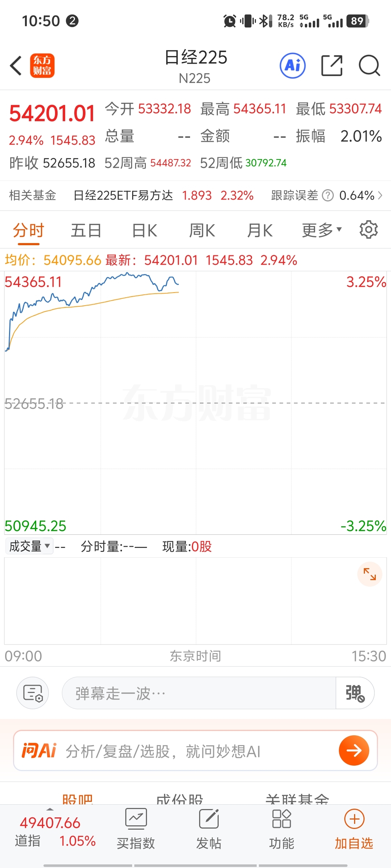Submit with the orange arrow button
391x868 pixels.
[354, 750]
